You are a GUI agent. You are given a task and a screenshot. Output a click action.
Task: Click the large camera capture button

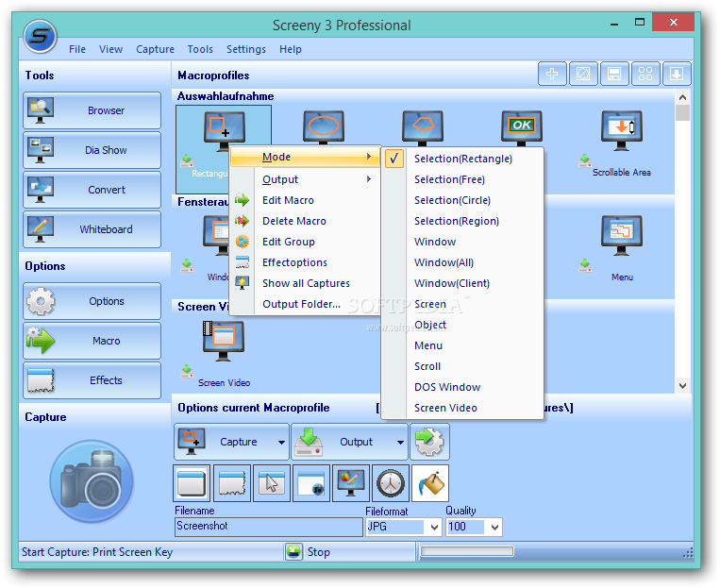click(92, 481)
